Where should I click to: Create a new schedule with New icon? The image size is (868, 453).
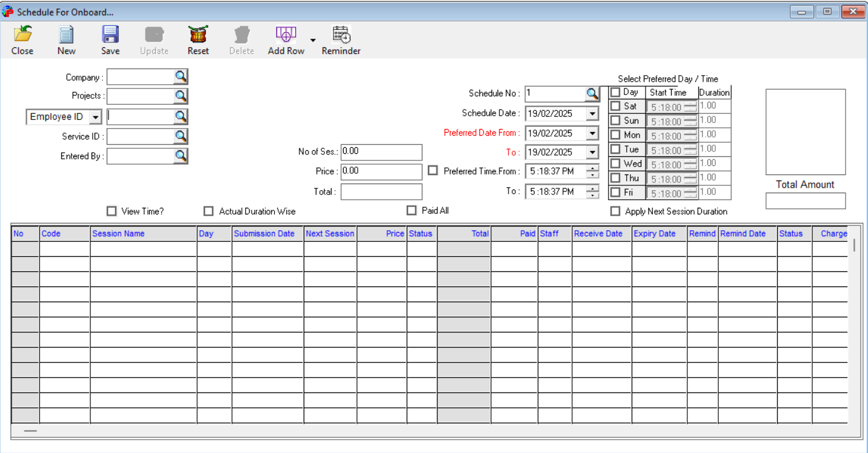[x=66, y=40]
